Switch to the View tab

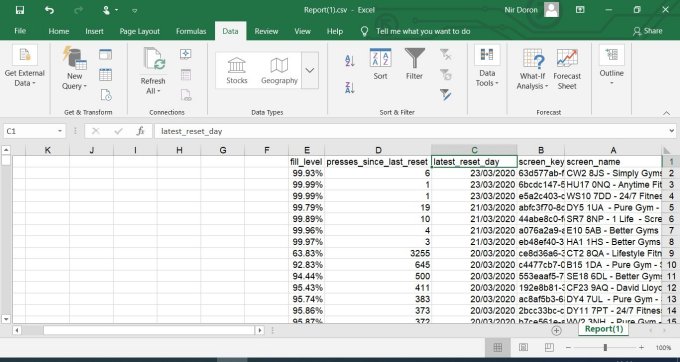(302, 31)
